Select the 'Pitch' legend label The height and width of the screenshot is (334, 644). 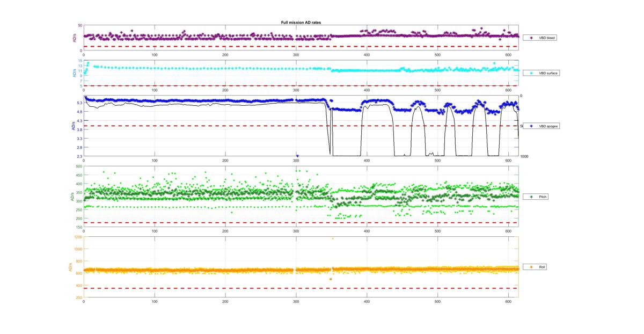[x=543, y=197]
